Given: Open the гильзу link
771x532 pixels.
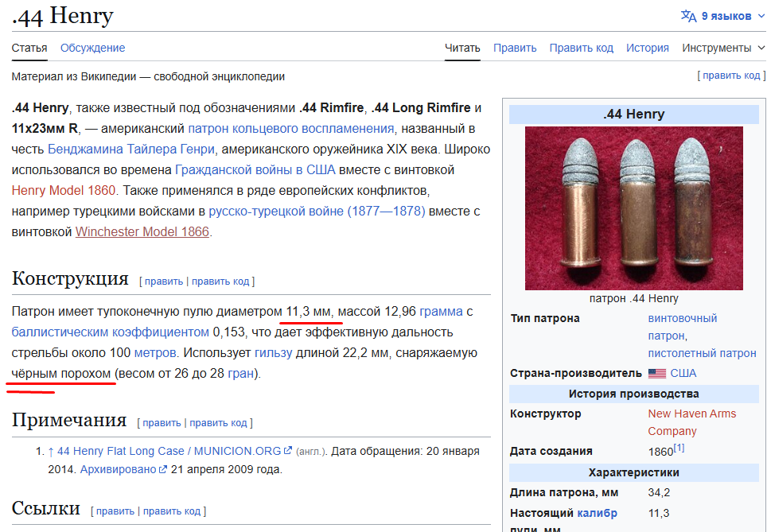Looking at the screenshot, I should pyautogui.click(x=274, y=353).
